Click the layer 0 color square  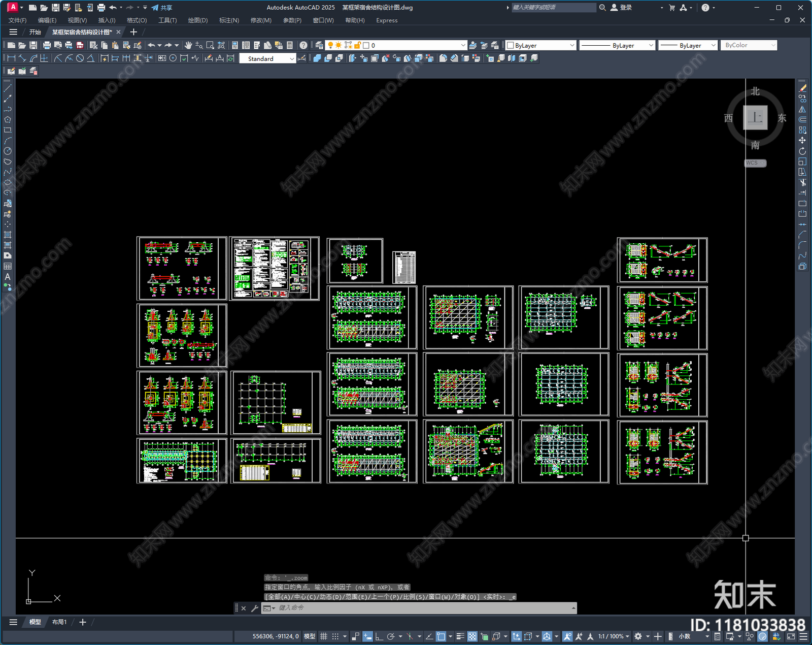point(366,45)
